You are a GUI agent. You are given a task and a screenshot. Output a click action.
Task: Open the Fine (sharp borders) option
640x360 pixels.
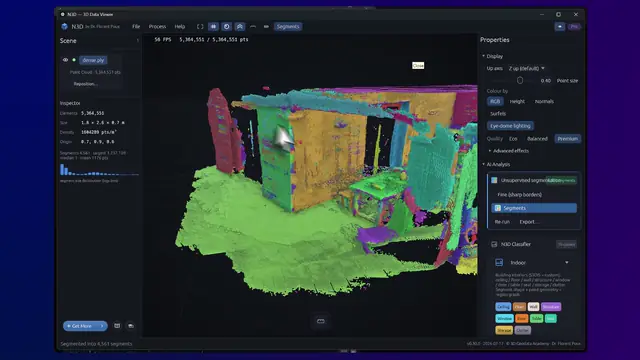click(x=520, y=195)
